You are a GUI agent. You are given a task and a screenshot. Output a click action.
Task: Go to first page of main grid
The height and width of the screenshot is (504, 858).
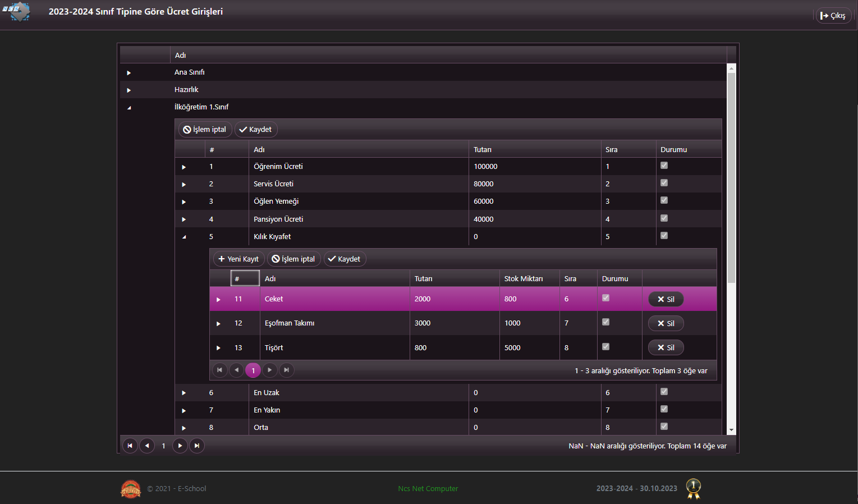click(130, 446)
